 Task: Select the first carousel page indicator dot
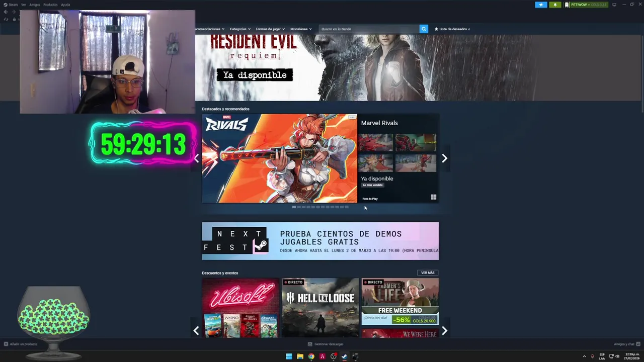[294, 207]
